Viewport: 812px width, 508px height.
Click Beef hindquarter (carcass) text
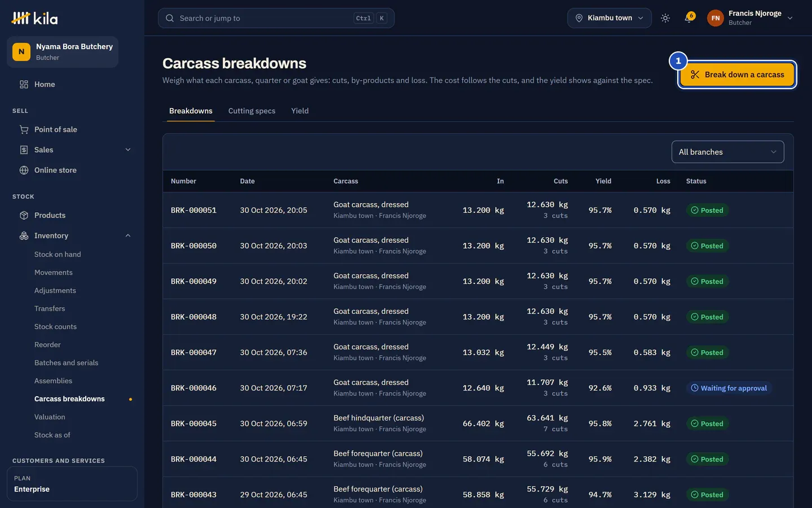[x=378, y=418]
